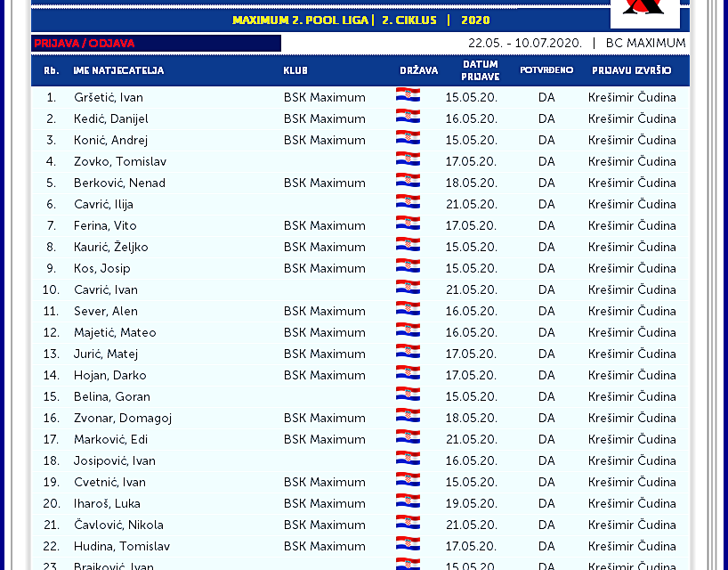Select player name Kedić, Danijel

point(111,119)
